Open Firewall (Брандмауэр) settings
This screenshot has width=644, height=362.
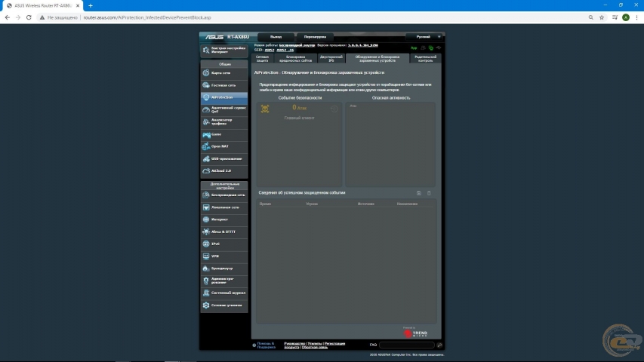(223, 268)
